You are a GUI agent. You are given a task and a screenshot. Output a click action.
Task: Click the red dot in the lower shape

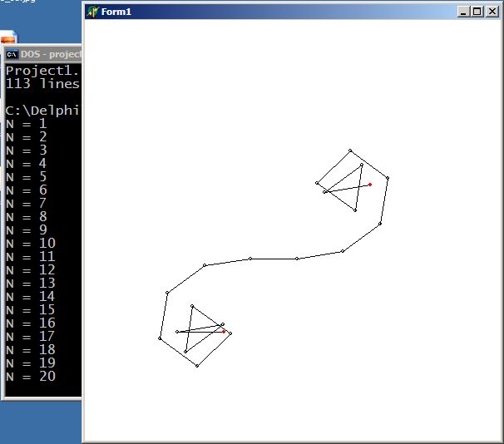pyautogui.click(x=224, y=331)
